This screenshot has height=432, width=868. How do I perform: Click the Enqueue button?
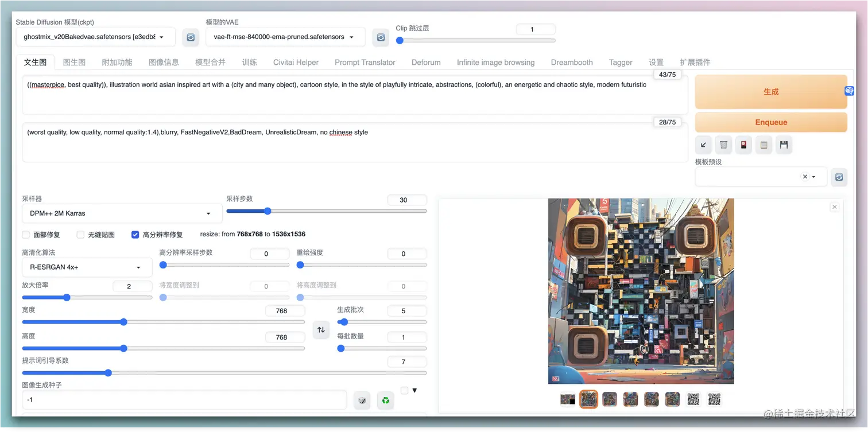770,122
